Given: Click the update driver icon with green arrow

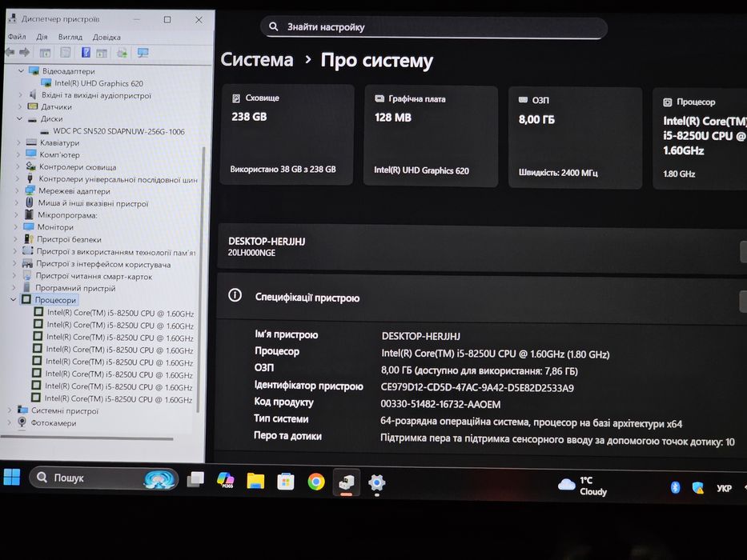Looking at the screenshot, I should click(122, 53).
